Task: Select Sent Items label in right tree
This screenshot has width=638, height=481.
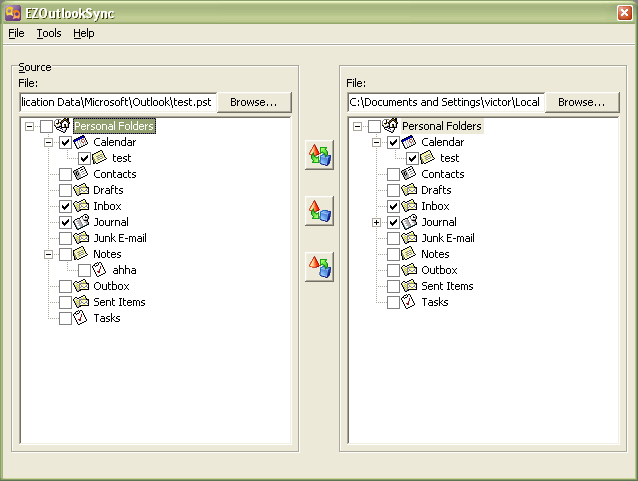Action: 447,286
